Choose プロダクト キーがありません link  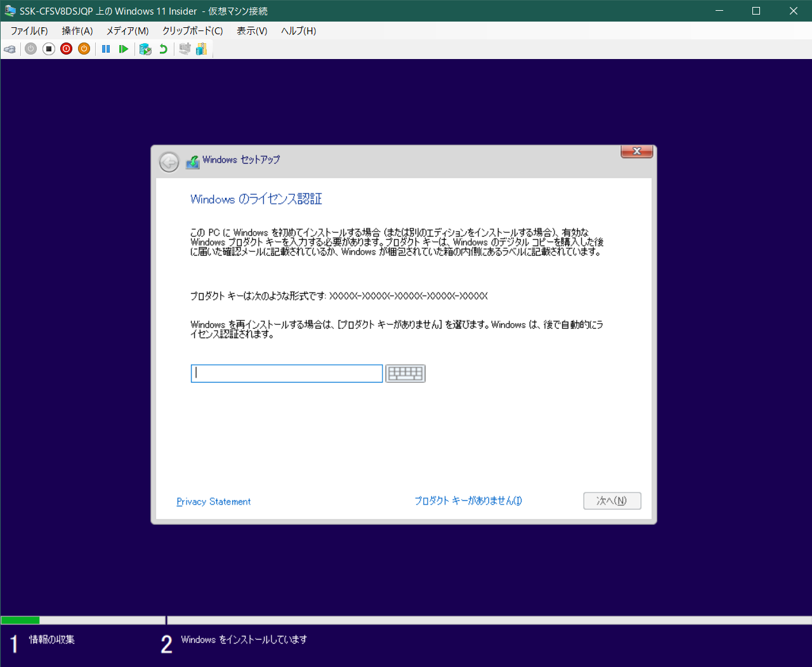coord(468,501)
